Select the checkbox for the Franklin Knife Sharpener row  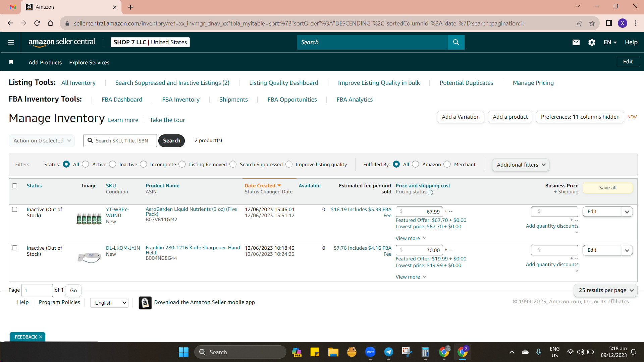(15, 248)
